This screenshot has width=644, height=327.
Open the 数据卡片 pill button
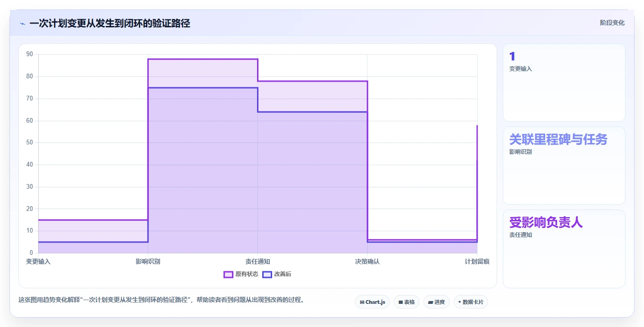[471, 302]
